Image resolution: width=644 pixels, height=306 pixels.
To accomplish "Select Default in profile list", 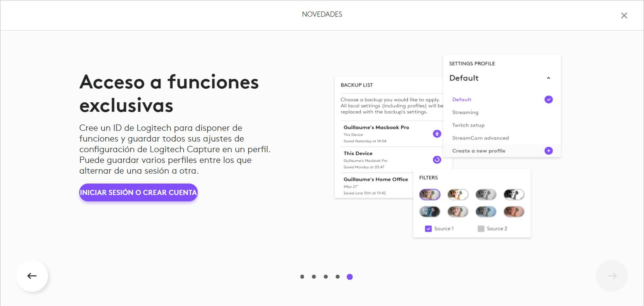I will (x=462, y=99).
